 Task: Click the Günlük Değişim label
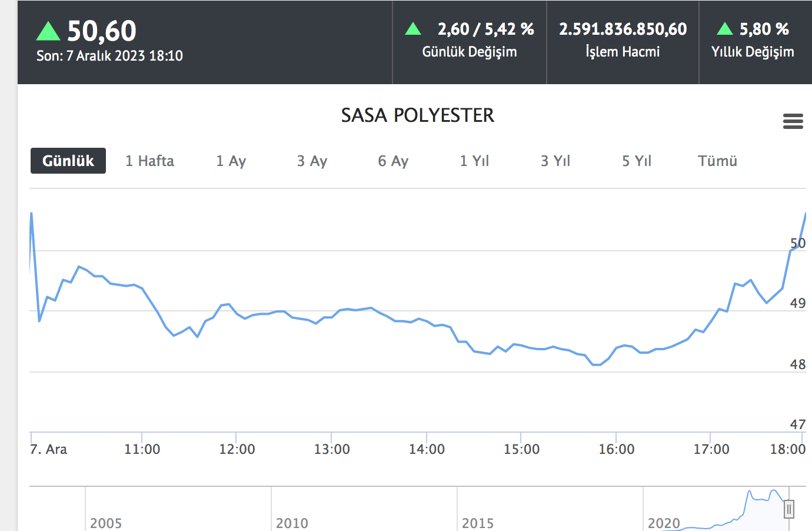pyautogui.click(x=470, y=52)
